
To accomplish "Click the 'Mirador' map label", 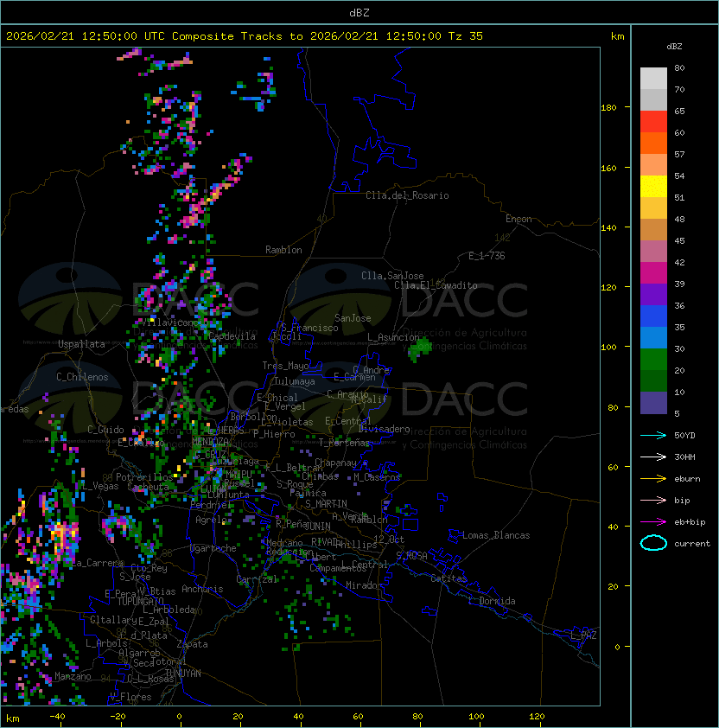I will pyautogui.click(x=365, y=585).
